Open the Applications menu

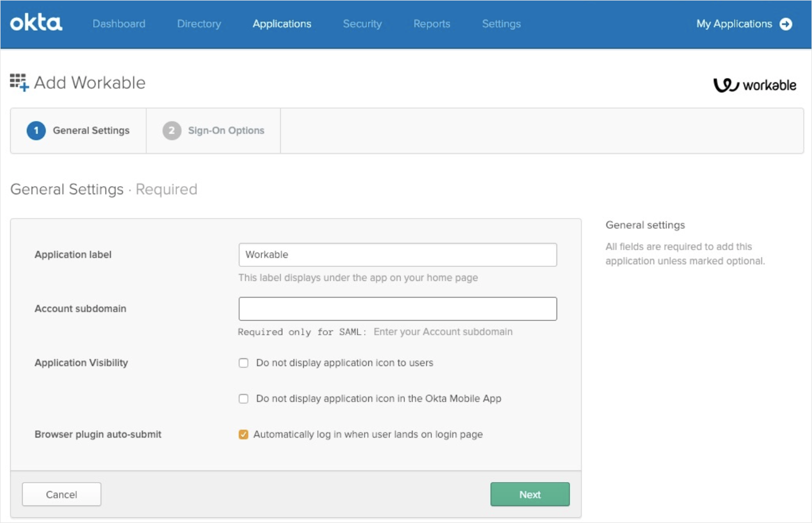click(x=282, y=24)
